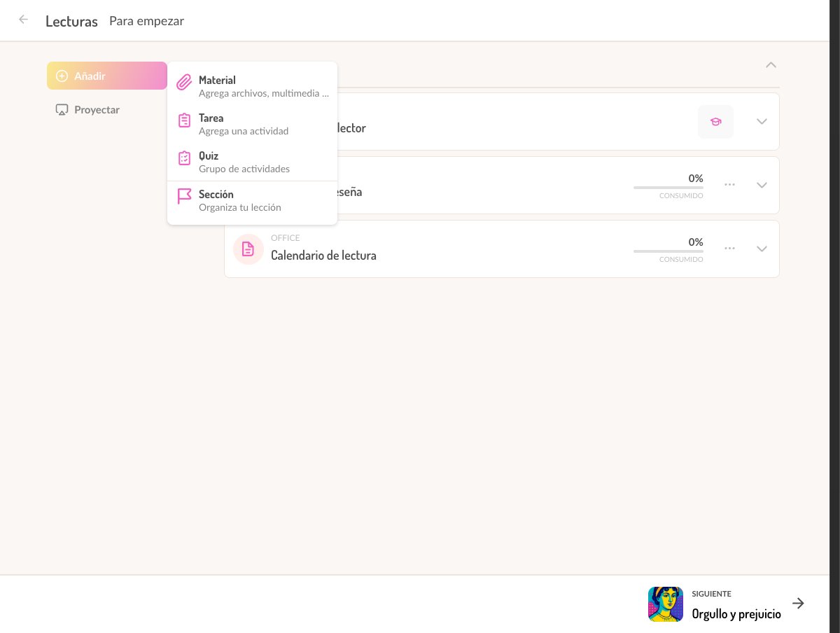Click the paperclip Material icon
The image size is (840, 633).
coord(184,83)
